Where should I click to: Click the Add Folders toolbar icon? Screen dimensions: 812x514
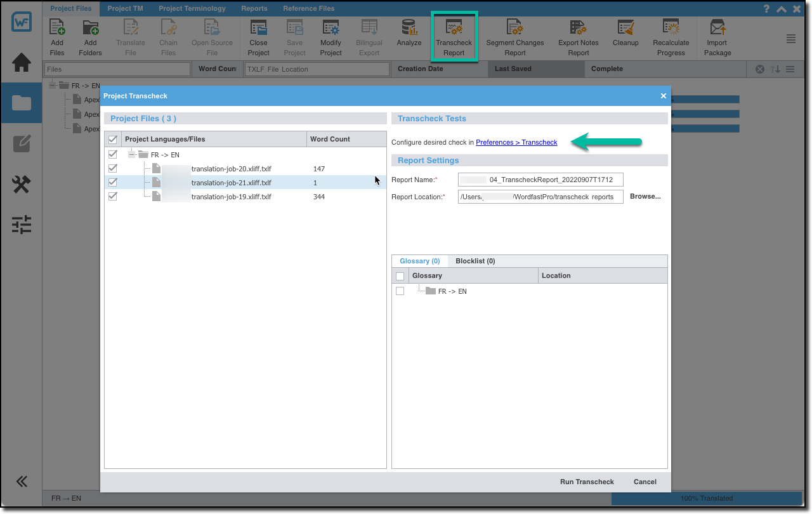coord(90,28)
